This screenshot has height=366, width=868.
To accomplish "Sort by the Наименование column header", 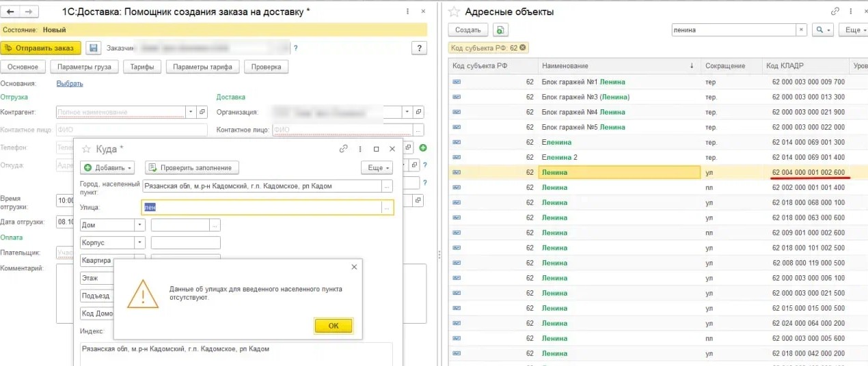I will coord(615,66).
